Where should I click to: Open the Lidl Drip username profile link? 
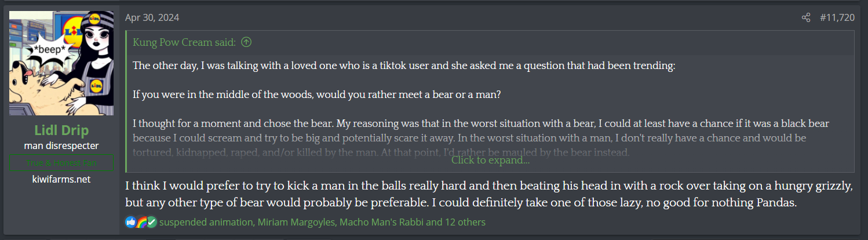tap(61, 130)
